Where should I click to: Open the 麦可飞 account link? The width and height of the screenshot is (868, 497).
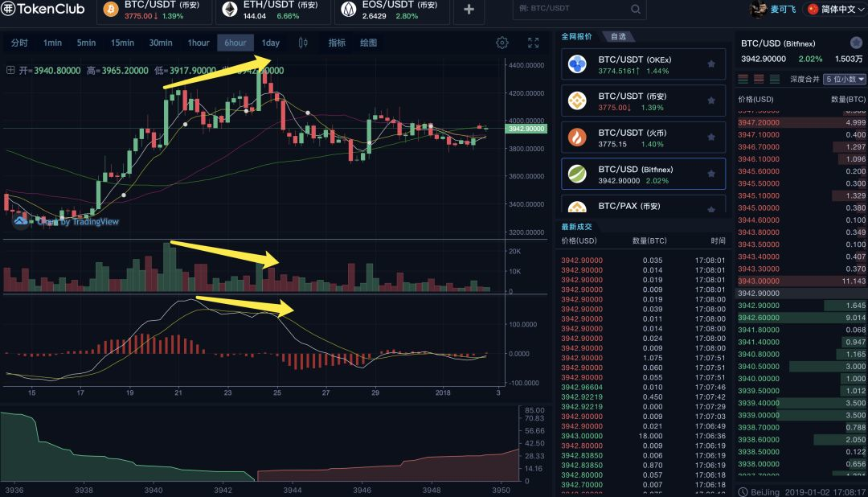pos(783,10)
